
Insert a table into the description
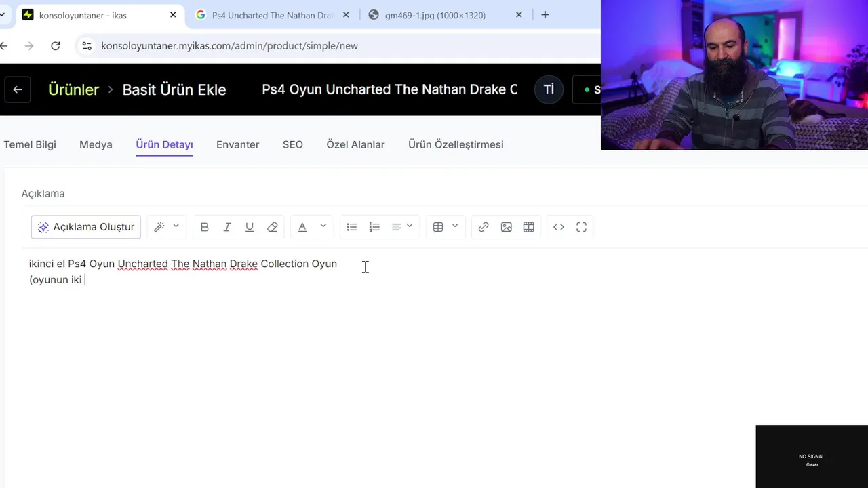[x=438, y=227]
